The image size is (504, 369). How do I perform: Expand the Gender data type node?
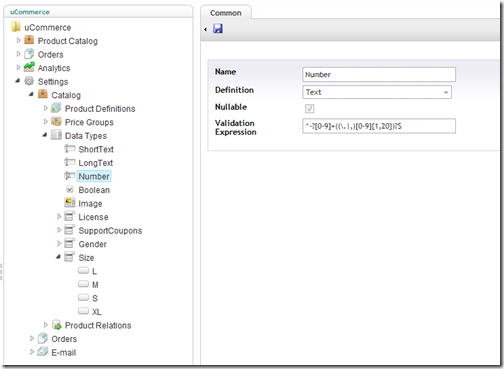59,243
